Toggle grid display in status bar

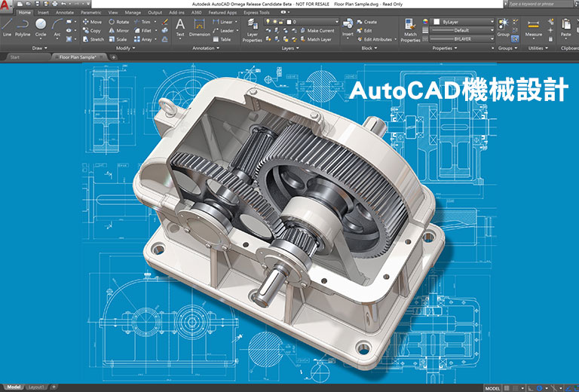507,388
